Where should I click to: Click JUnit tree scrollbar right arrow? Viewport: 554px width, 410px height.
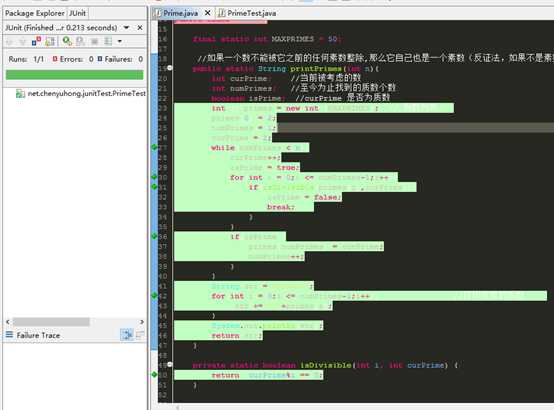142,322
